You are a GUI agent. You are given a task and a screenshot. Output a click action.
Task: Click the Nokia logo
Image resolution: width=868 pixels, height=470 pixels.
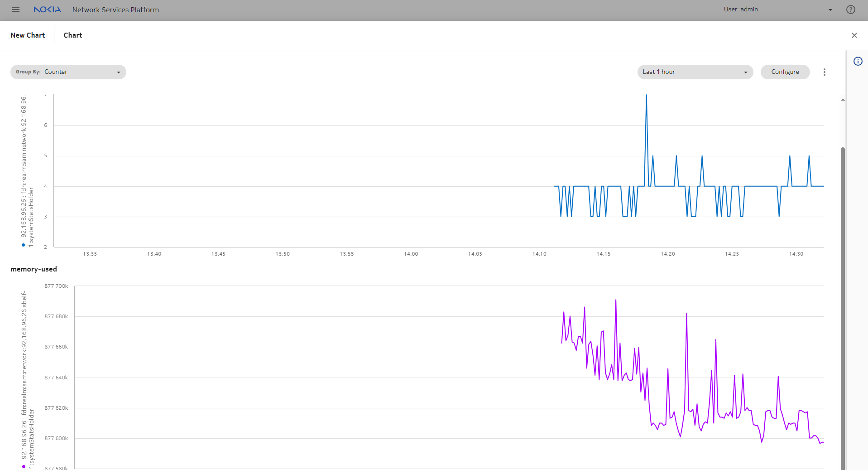pyautogui.click(x=48, y=10)
